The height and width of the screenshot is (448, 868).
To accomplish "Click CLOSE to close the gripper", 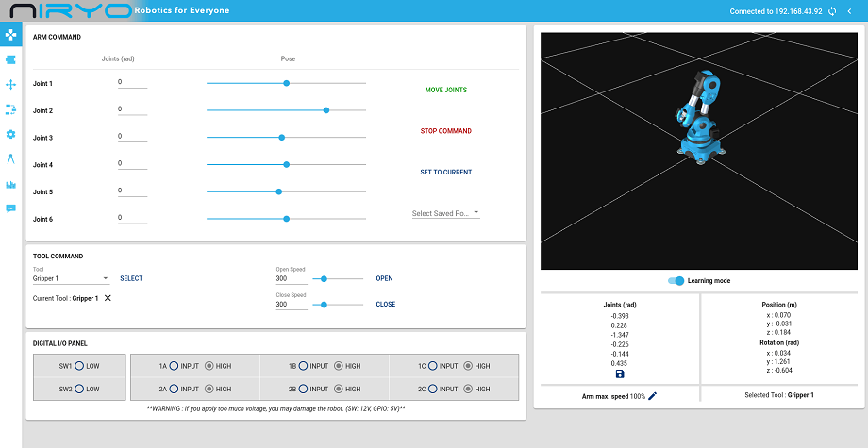I will [385, 305].
